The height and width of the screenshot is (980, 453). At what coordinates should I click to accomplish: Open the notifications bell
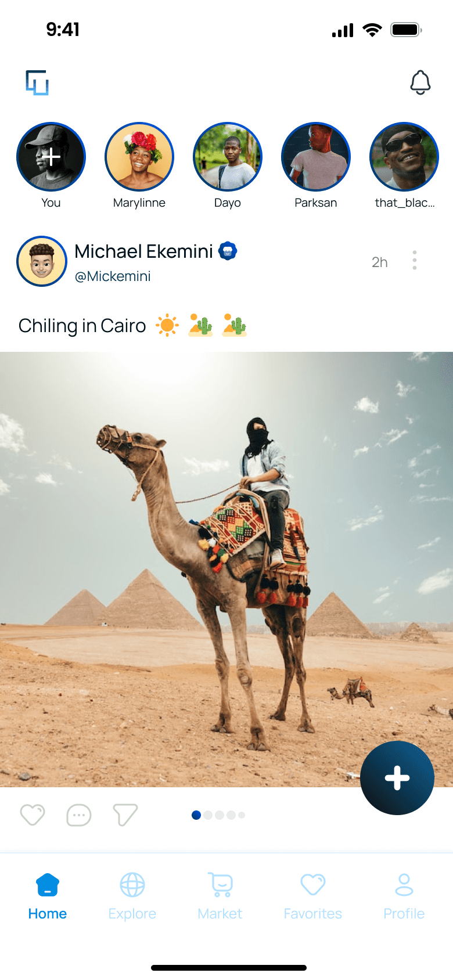[x=420, y=82]
